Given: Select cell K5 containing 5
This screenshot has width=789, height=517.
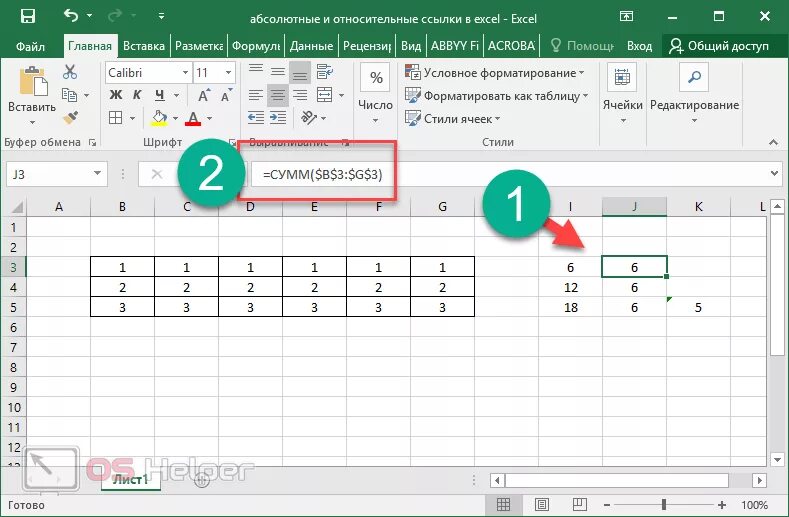Looking at the screenshot, I should pos(698,308).
